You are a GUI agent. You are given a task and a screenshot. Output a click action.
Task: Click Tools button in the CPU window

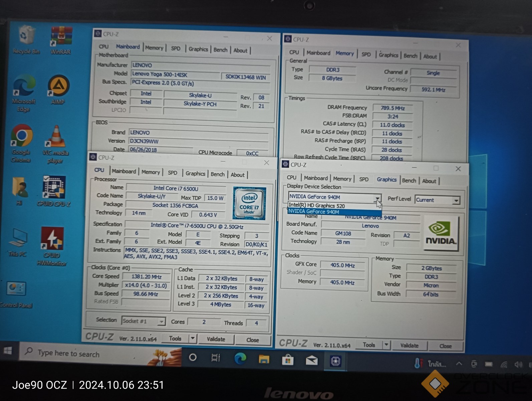click(175, 338)
